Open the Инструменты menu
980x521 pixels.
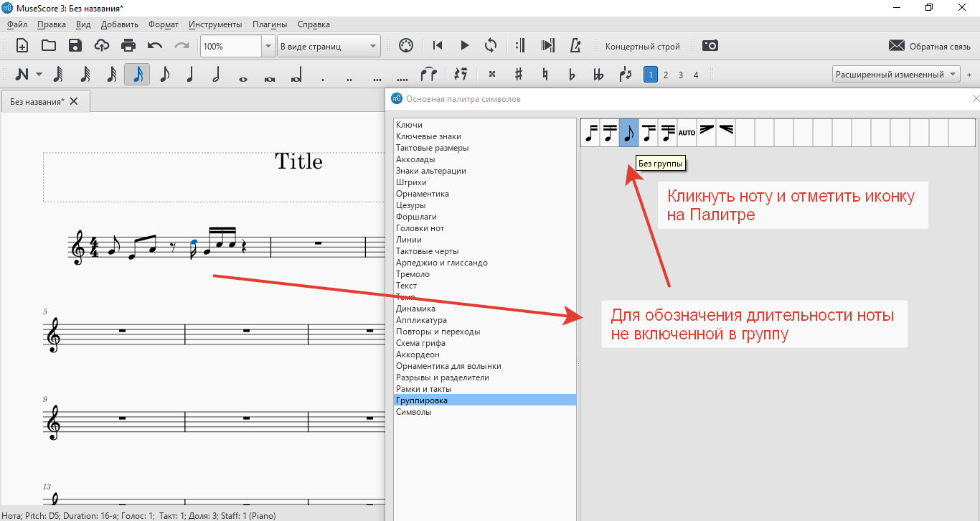click(215, 24)
